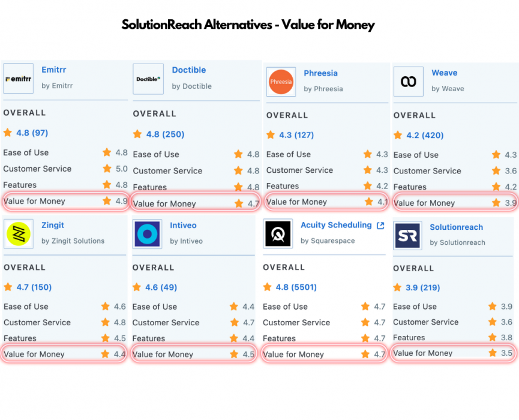Select the Solutionreach SR logo icon
The height and width of the screenshot is (420, 519).
pyautogui.click(x=407, y=235)
